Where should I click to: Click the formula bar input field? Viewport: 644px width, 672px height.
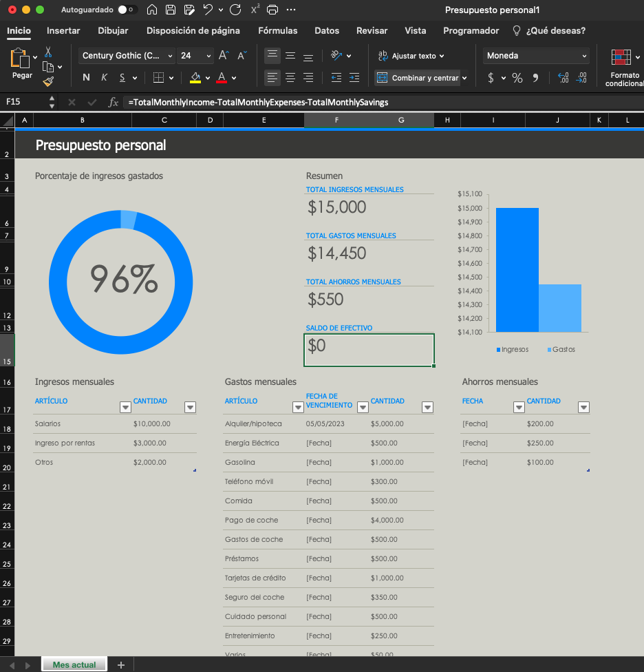point(378,102)
